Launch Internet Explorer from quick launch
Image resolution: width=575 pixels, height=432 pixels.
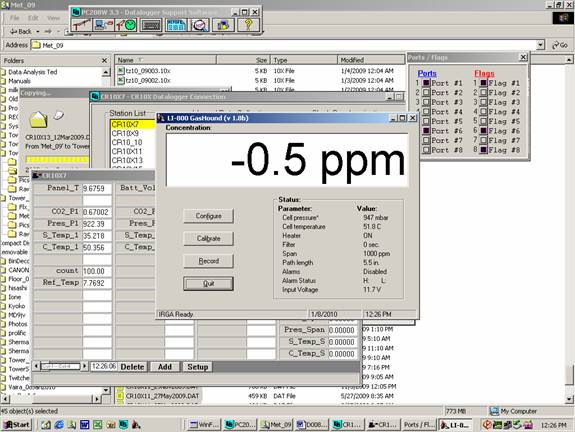59,425
